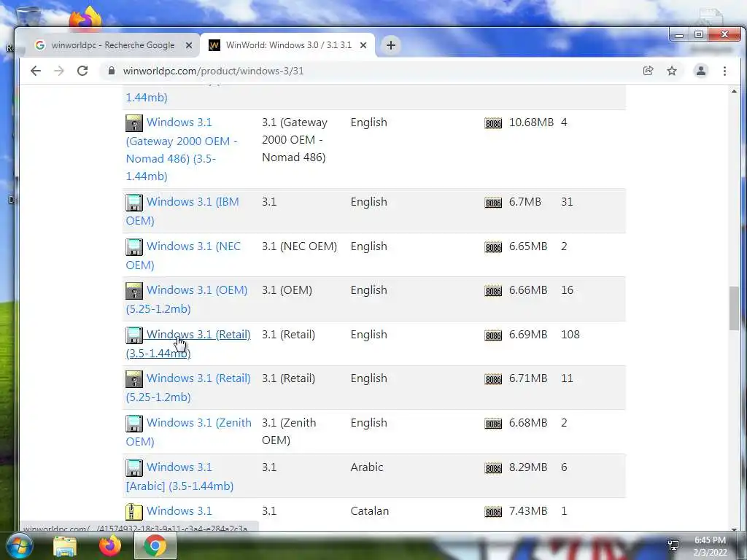Open the Catalan row's Windows 3.1 link

click(x=179, y=511)
